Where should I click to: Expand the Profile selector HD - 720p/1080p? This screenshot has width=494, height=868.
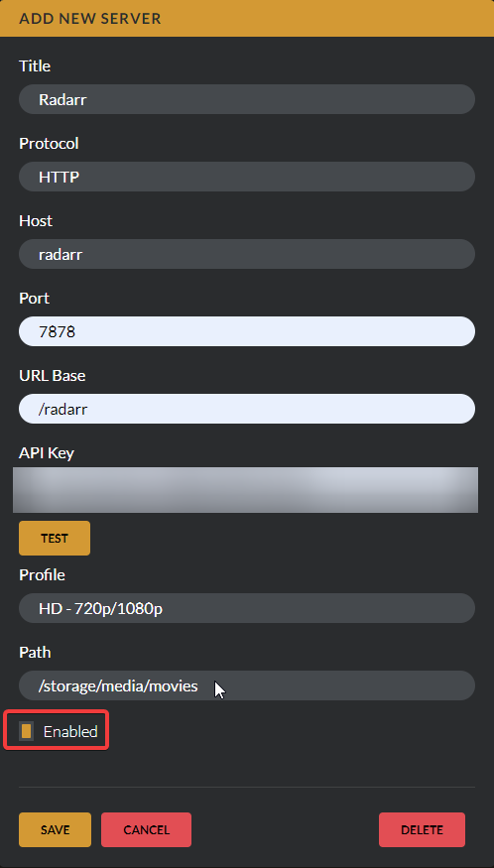[247, 608]
